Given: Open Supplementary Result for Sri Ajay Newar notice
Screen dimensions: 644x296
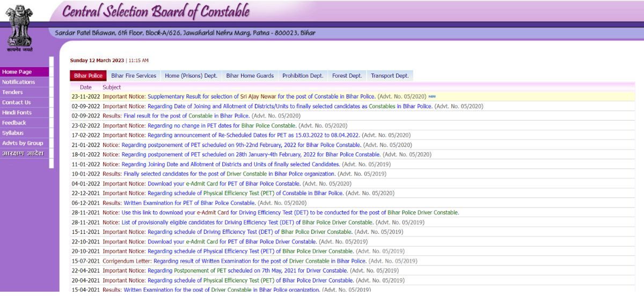Looking at the screenshot, I should tap(261, 97).
